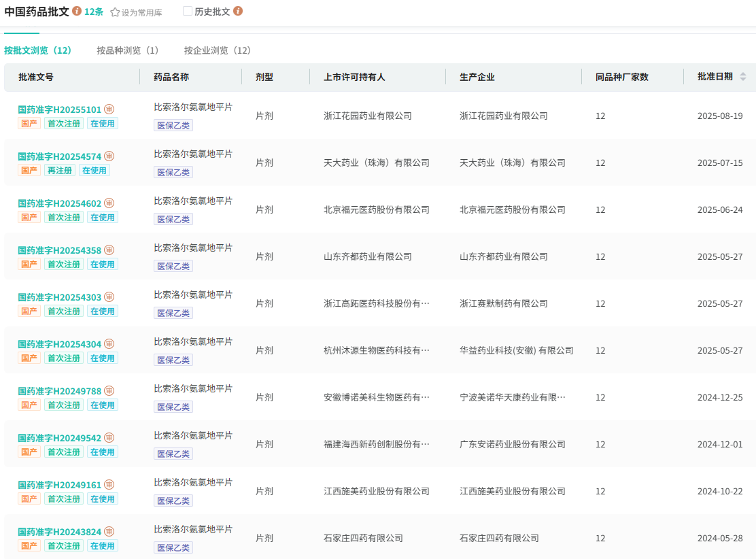756x559 pixels.
Task: Select the 按批文浏览 (12) tab
Action: [x=38, y=50]
